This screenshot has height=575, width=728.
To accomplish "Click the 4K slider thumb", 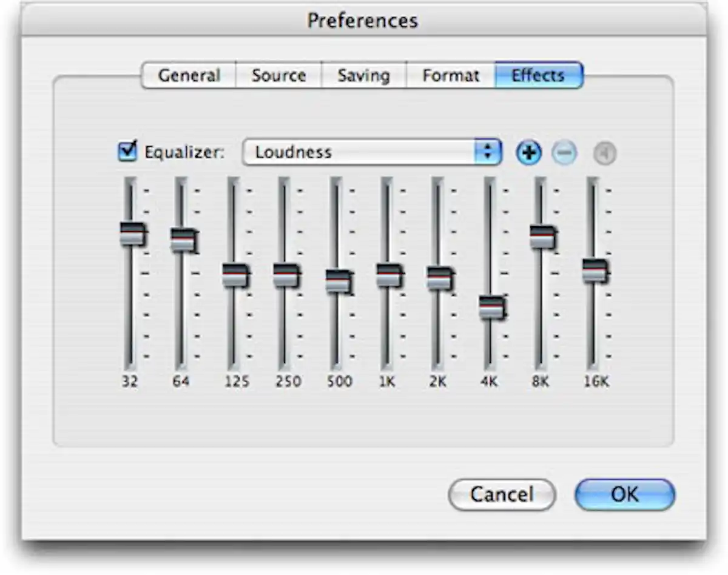I will 491,308.
